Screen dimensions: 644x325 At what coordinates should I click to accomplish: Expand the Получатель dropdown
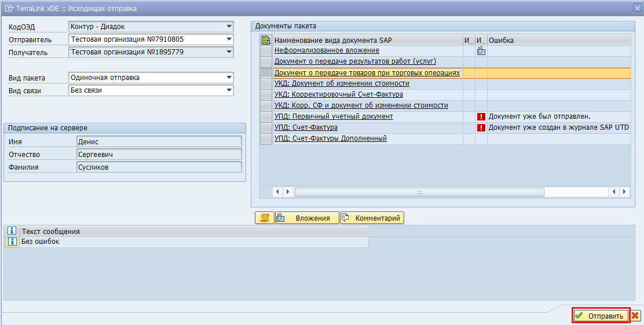229,52
